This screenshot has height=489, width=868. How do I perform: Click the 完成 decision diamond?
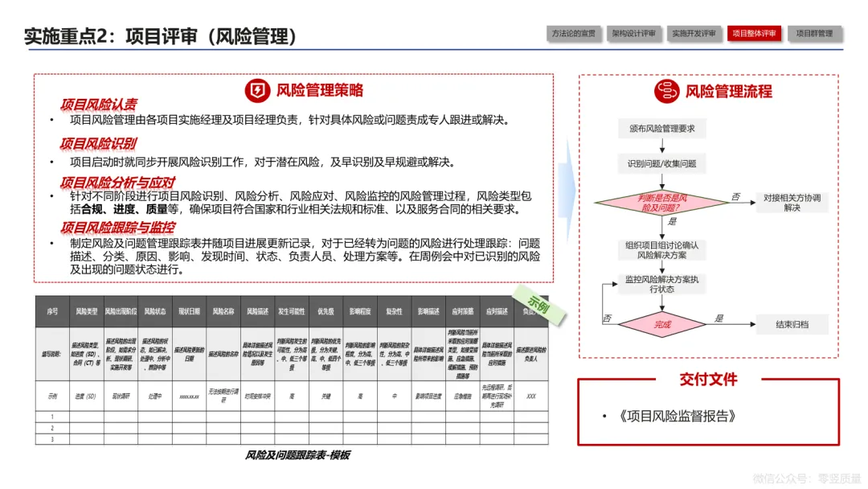(662, 324)
